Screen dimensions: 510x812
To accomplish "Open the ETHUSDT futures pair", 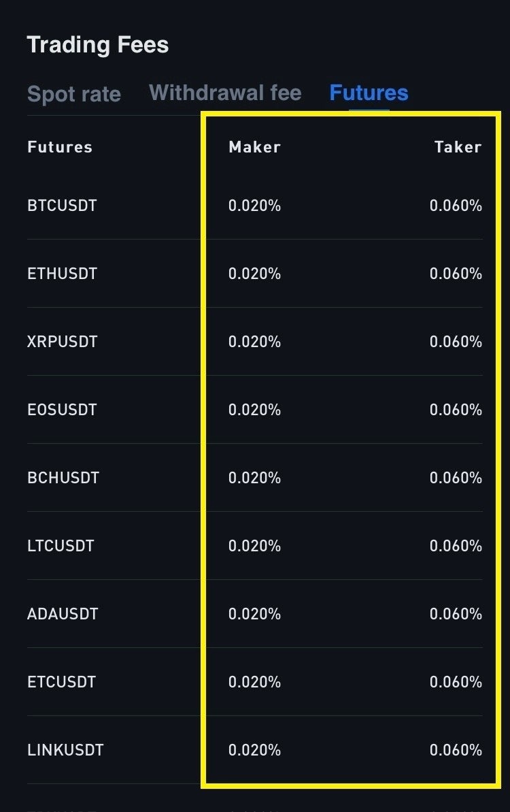I will pyautogui.click(x=62, y=274).
